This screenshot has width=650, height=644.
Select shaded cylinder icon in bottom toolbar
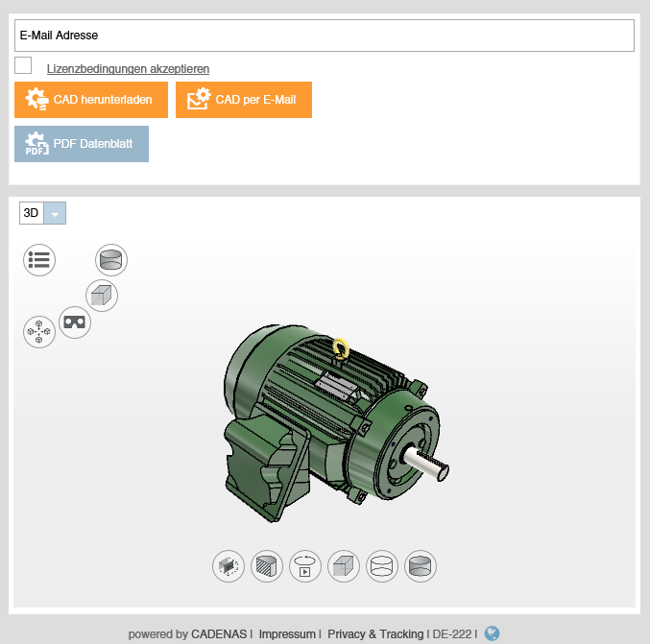[x=421, y=566]
